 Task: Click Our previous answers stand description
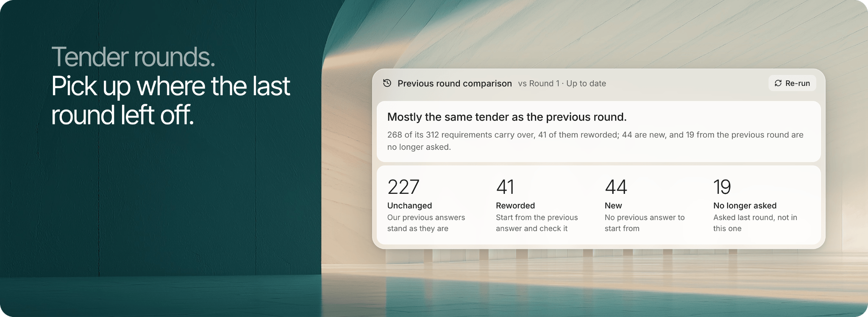[x=426, y=223]
